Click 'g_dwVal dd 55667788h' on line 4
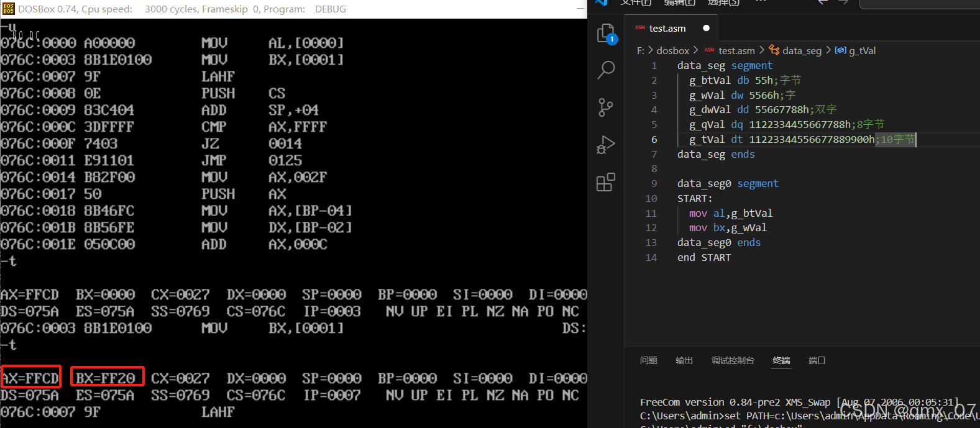Screen dimensions: 980x428 click(x=749, y=109)
